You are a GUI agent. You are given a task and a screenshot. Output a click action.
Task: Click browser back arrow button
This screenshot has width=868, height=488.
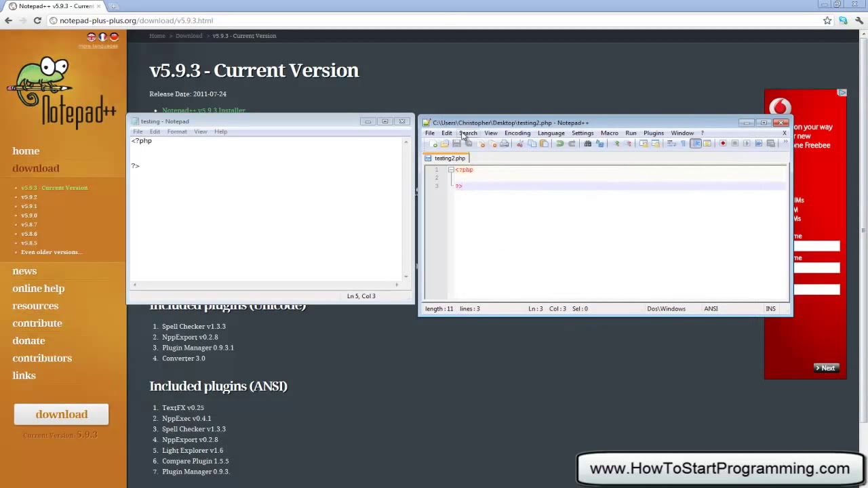(8, 20)
